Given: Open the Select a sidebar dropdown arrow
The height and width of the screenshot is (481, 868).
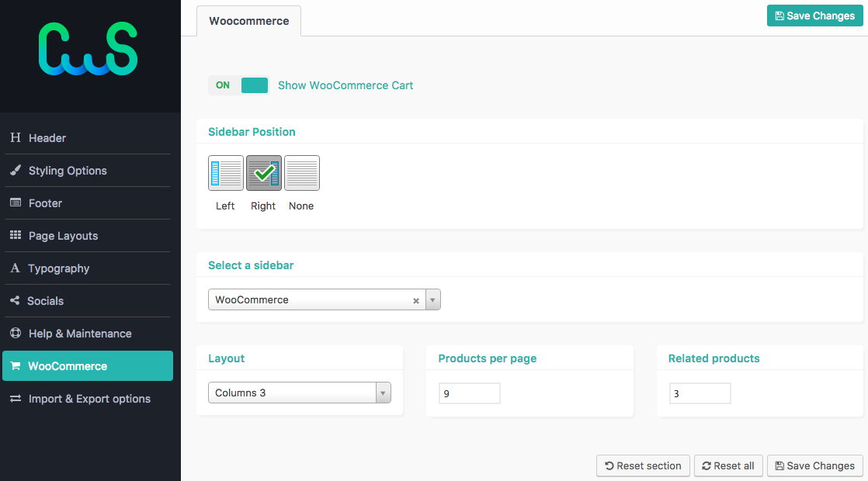Looking at the screenshot, I should [433, 299].
